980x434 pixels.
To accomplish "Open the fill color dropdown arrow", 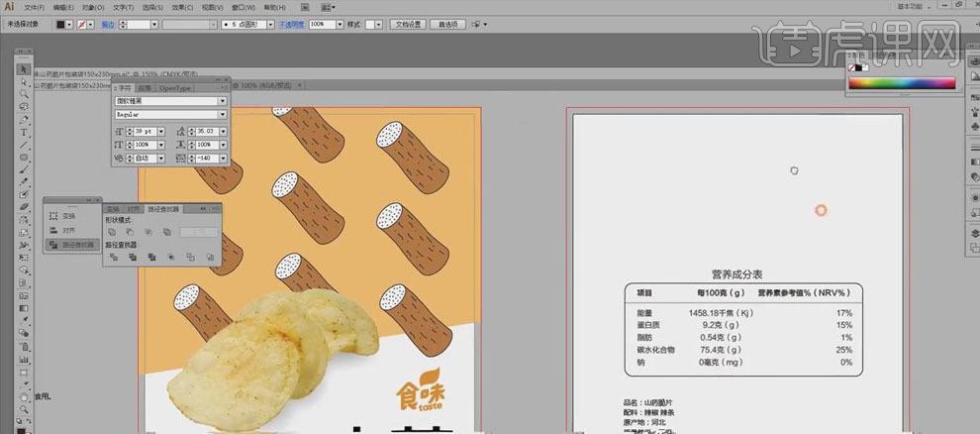I will pos(69,25).
